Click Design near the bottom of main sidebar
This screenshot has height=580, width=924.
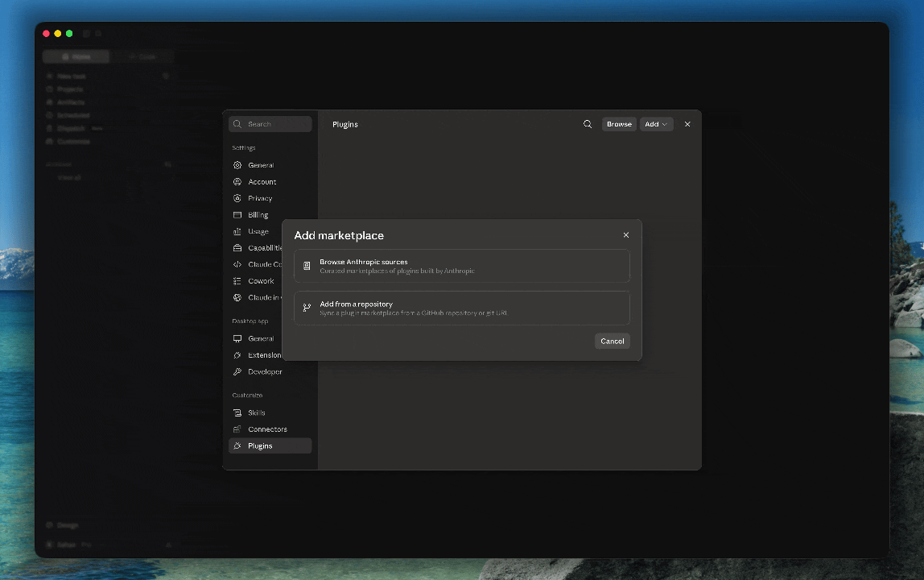click(x=63, y=525)
